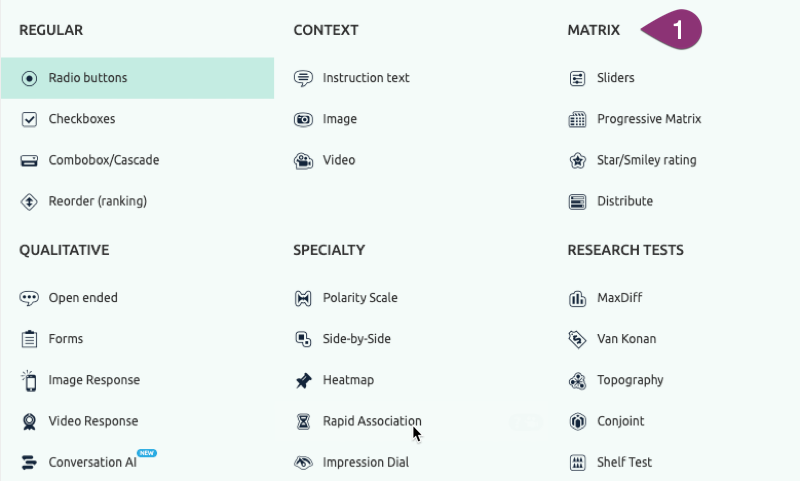Screen dimensions: 800x481
Task: Select the Polarity Scale option
Action: pyautogui.click(x=359, y=298)
